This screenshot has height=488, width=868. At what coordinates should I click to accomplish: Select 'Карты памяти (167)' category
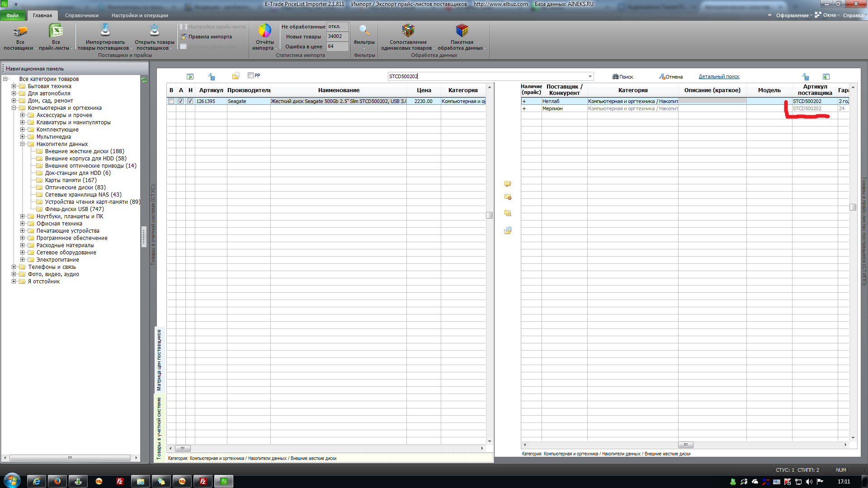(x=71, y=180)
